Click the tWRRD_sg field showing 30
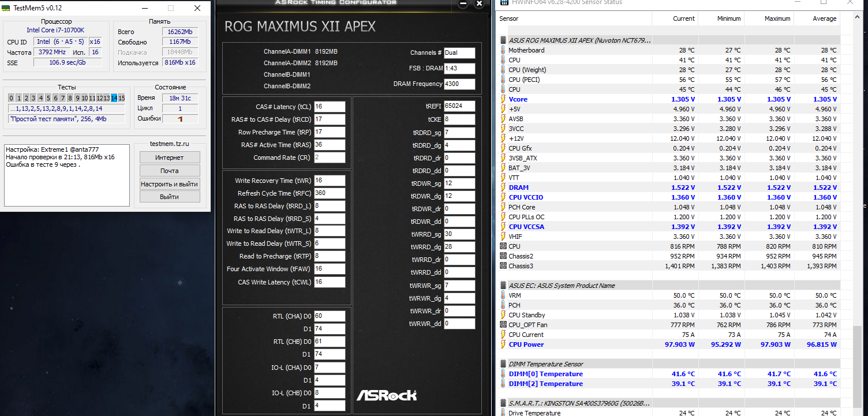The image size is (868, 416). pyautogui.click(x=459, y=234)
